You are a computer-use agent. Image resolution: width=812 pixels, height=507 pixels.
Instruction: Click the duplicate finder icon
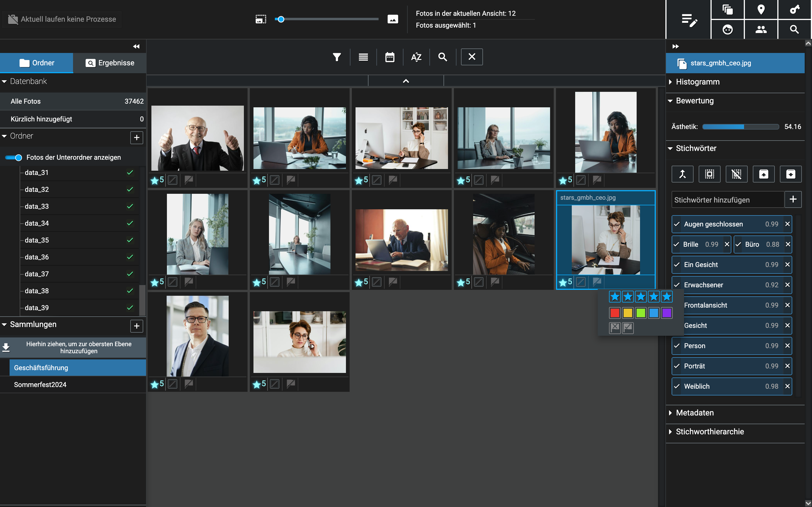coord(727,9)
